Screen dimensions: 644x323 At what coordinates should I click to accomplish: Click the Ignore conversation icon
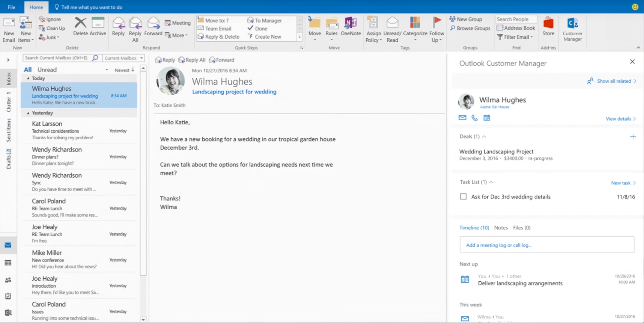point(42,19)
